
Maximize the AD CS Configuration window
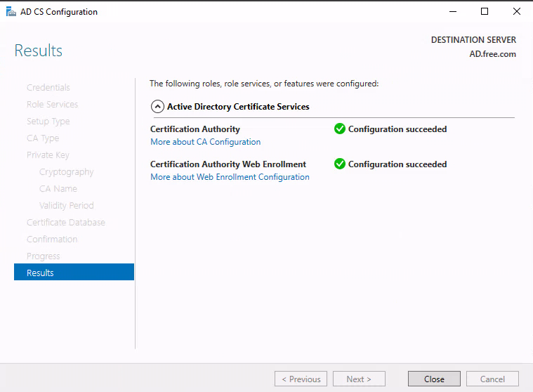pyautogui.click(x=485, y=11)
